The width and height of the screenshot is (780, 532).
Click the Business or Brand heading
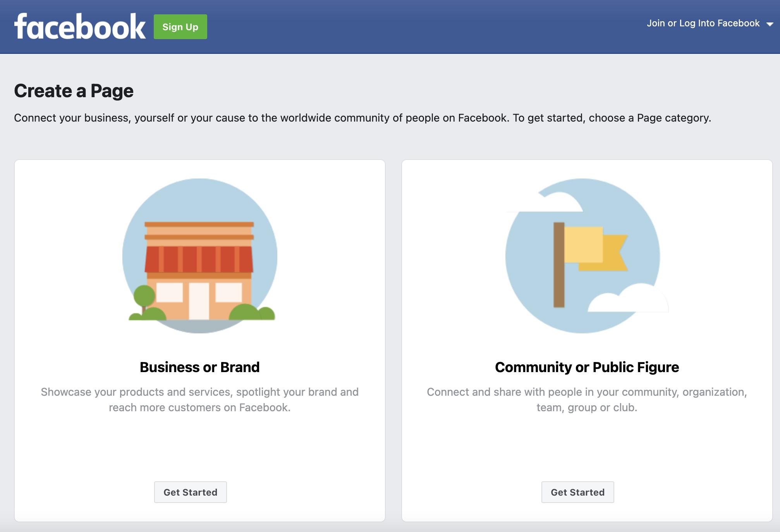click(x=199, y=367)
